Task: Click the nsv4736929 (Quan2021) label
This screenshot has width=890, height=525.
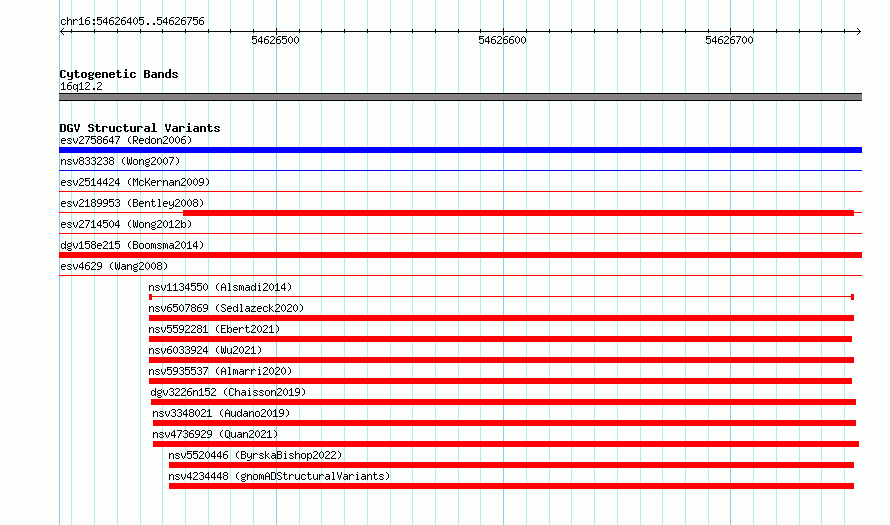Action: click(x=215, y=434)
